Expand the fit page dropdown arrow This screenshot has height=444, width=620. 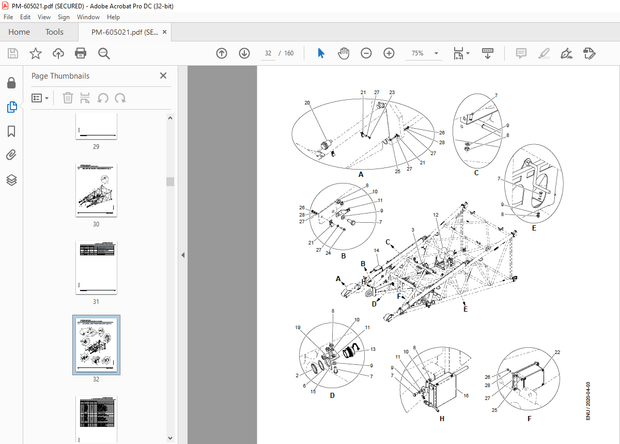(468, 53)
